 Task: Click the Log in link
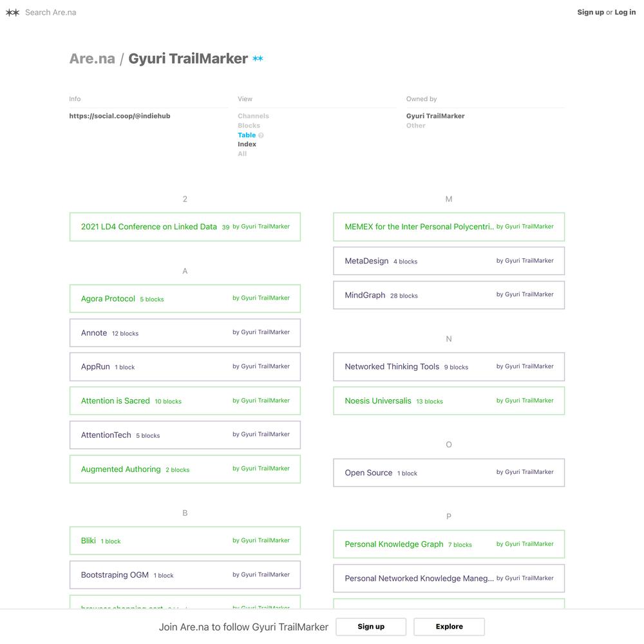[x=625, y=12]
